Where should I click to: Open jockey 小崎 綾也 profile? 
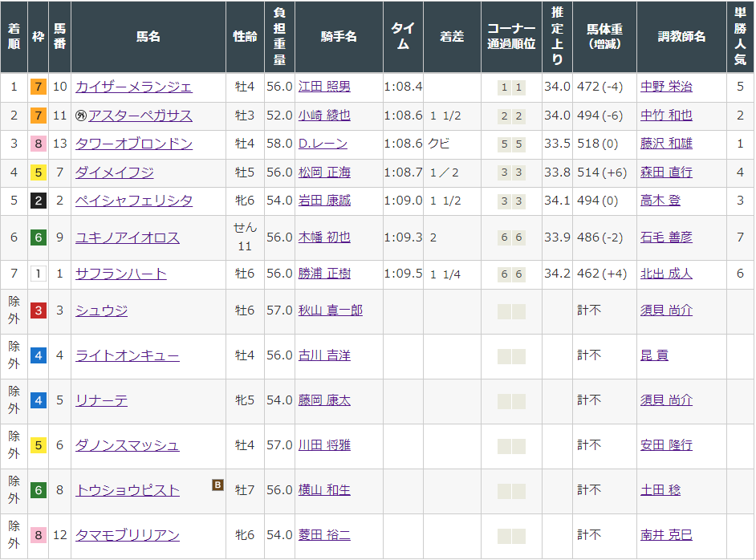point(324,116)
